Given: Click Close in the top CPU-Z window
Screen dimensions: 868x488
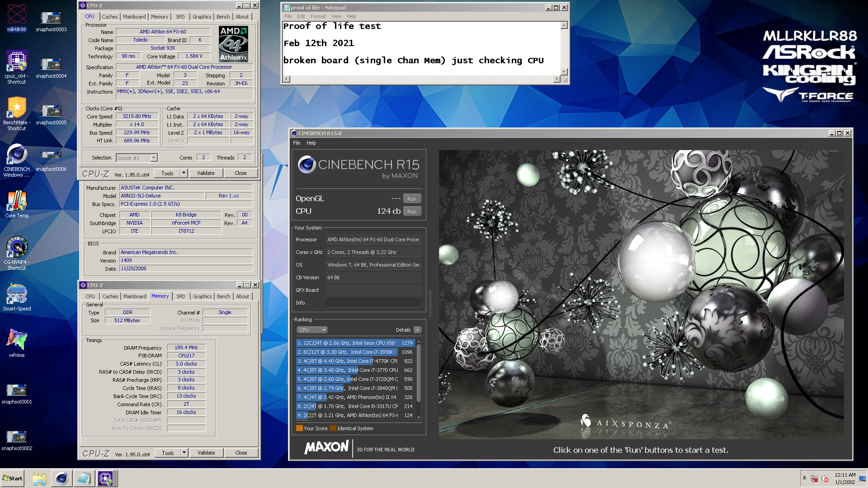Looking at the screenshot, I should [241, 173].
